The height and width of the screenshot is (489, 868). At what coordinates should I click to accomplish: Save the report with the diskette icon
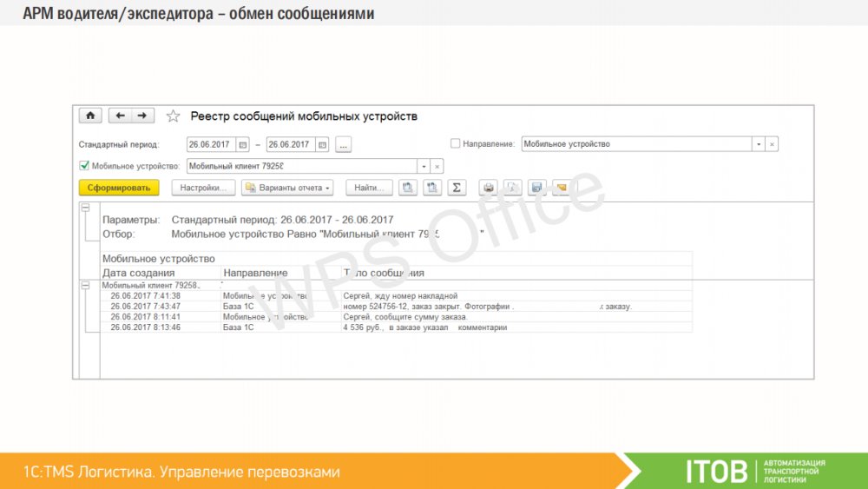coord(536,188)
